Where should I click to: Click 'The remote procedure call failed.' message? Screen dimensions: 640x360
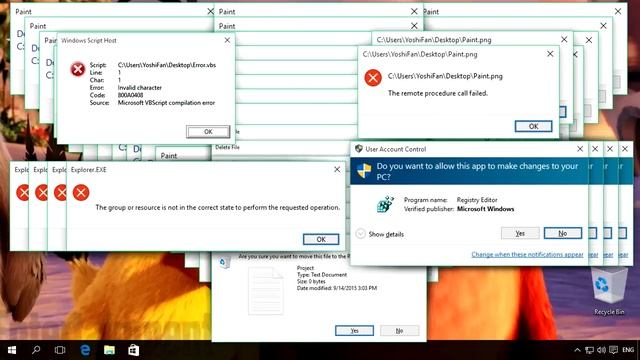438,93
